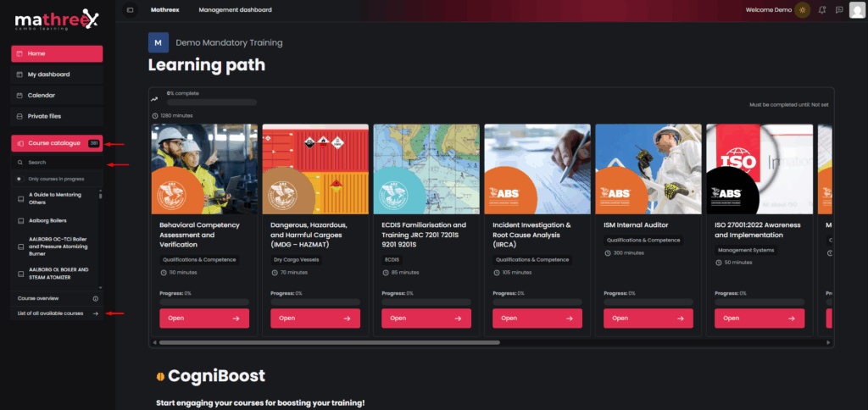Open AALBORG OC-TCi Boiler and Pressure Atomizing Burner
Image resolution: width=868 pixels, height=410 pixels.
(57, 246)
